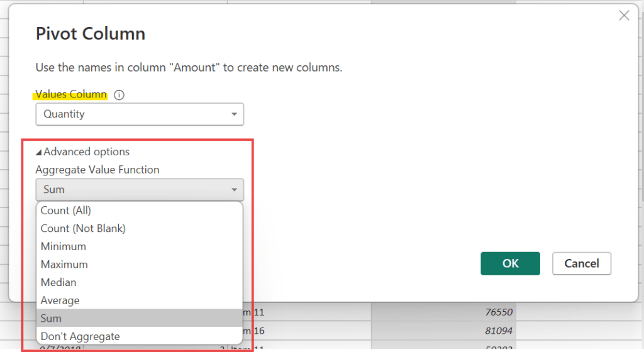Confirm the pivot with OK button
Viewport: 644px width, 352px height.
[x=510, y=263]
